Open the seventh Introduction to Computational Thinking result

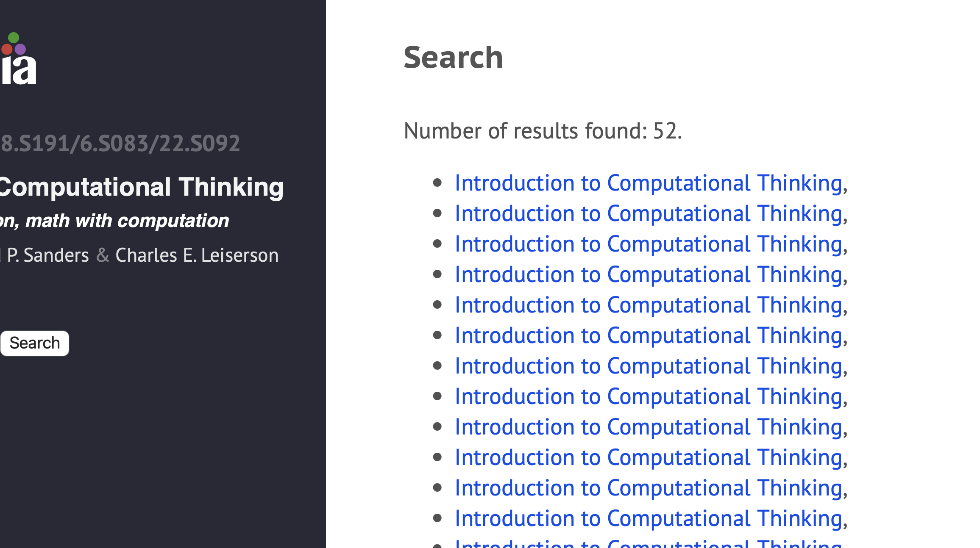click(x=648, y=366)
